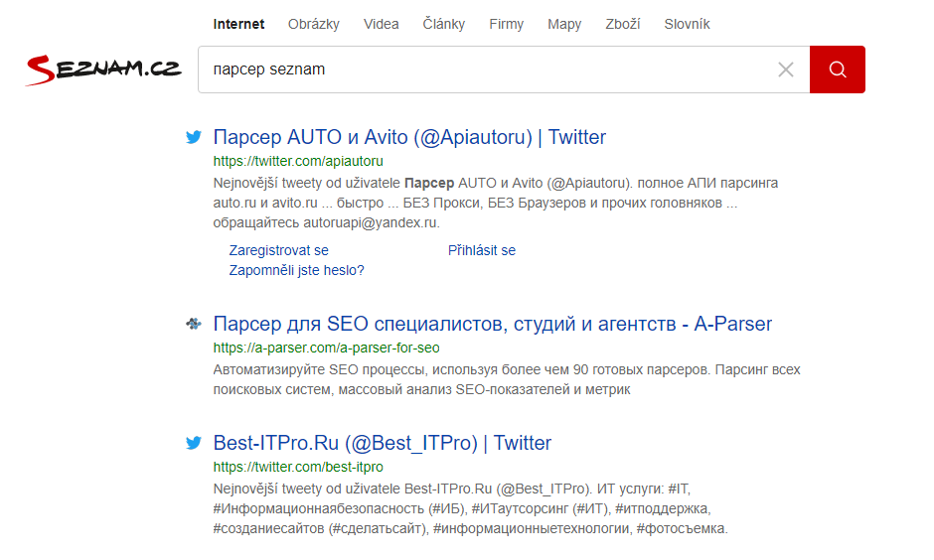Click the Twitter bird icon beside Парсер AUTO result

click(x=194, y=137)
